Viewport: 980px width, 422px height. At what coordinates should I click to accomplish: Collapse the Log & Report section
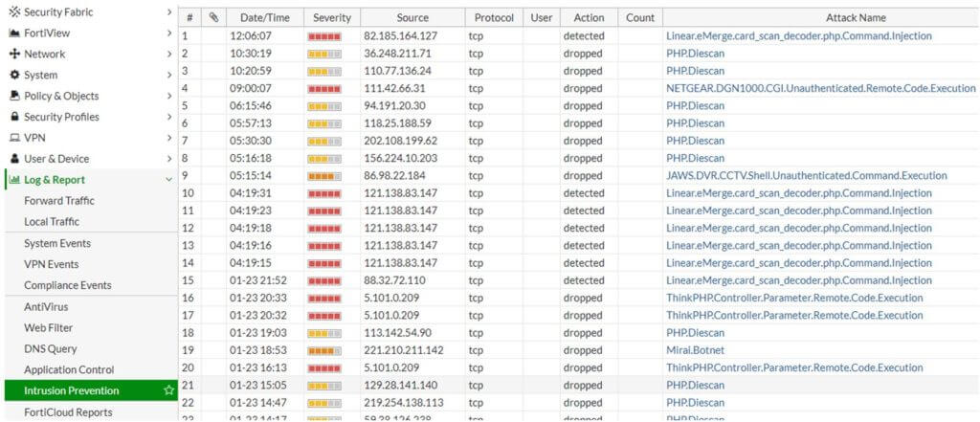(x=169, y=180)
